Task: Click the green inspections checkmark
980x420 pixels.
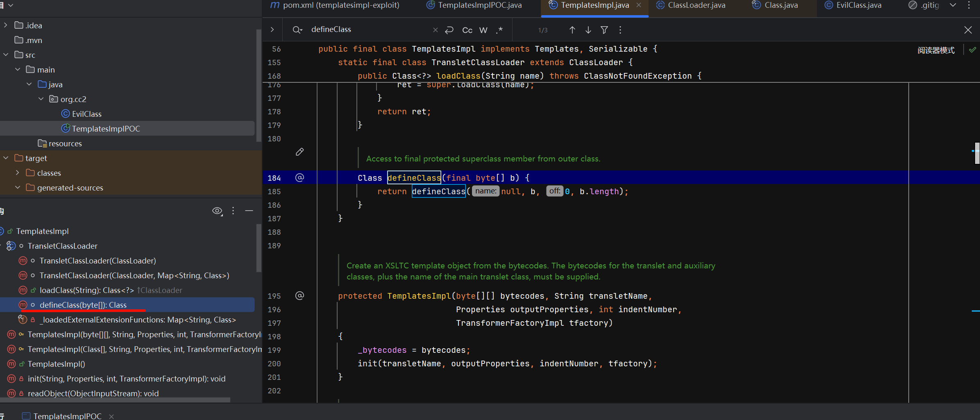Action: 972,50
